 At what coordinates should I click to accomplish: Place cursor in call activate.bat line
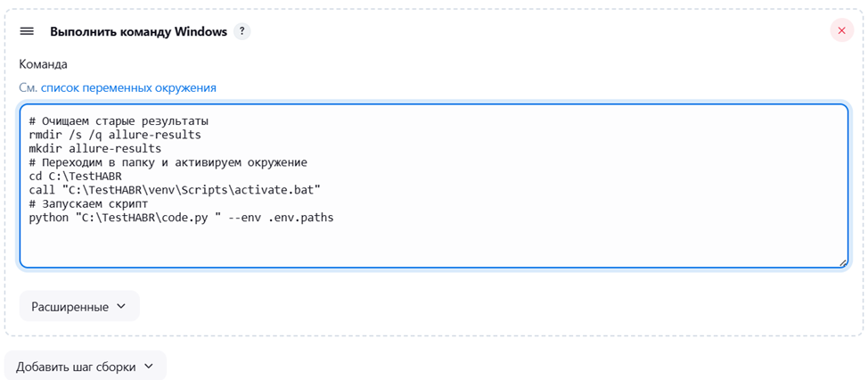(x=175, y=190)
